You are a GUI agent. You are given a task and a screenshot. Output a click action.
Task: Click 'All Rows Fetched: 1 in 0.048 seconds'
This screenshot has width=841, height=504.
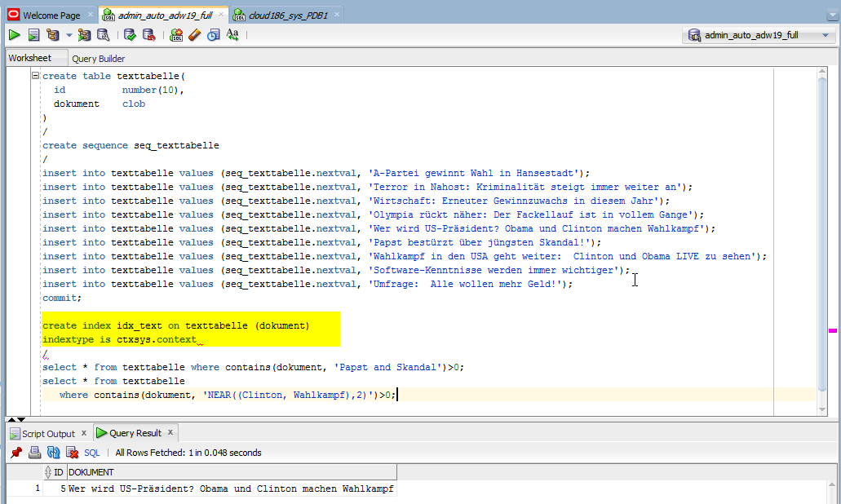coord(188,453)
